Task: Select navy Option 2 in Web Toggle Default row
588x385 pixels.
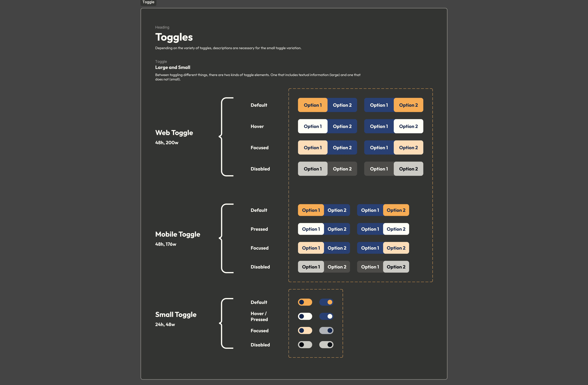Action: point(342,105)
